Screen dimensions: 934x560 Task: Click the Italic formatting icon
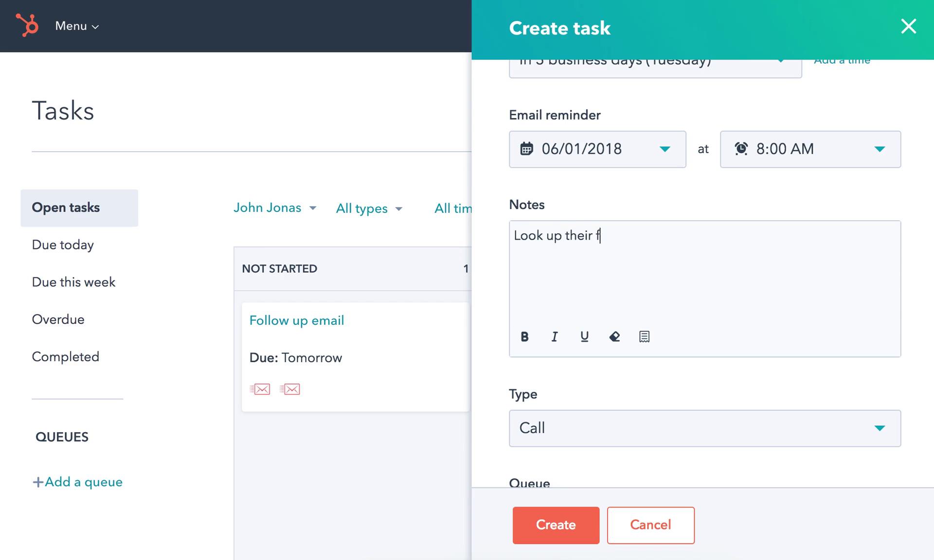pyautogui.click(x=555, y=336)
